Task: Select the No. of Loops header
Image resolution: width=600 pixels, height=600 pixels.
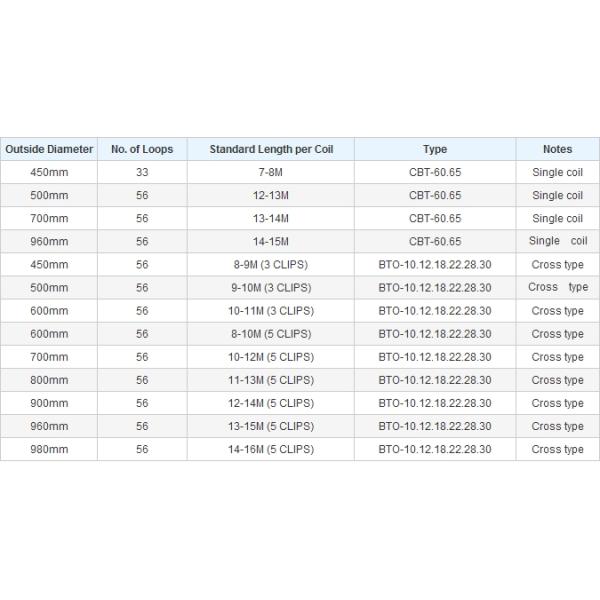Action: 142,149
